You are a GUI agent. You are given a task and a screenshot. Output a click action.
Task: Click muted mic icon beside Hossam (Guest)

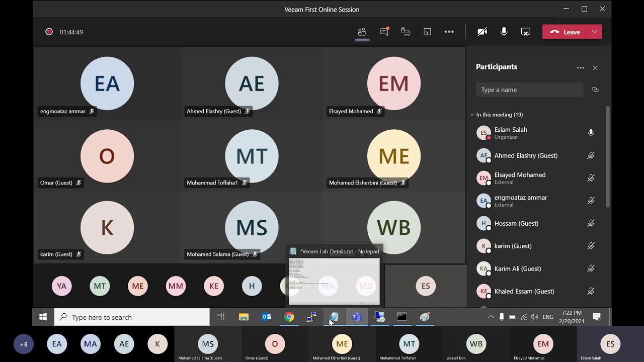coord(591,223)
